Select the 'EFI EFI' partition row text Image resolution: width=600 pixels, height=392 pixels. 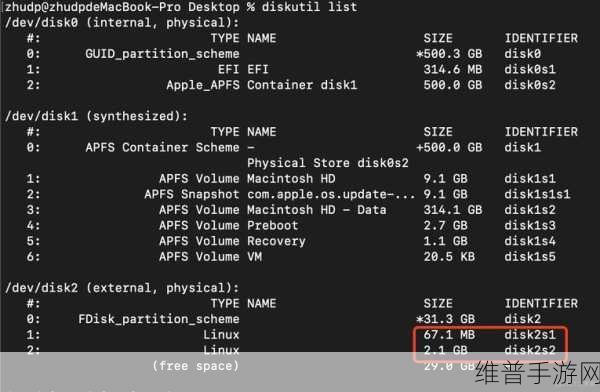click(x=243, y=69)
